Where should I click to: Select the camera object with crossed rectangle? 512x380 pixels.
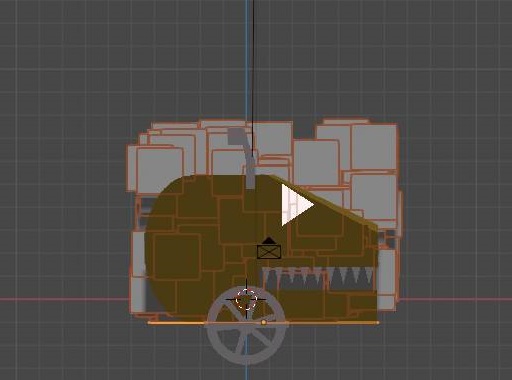point(269,248)
